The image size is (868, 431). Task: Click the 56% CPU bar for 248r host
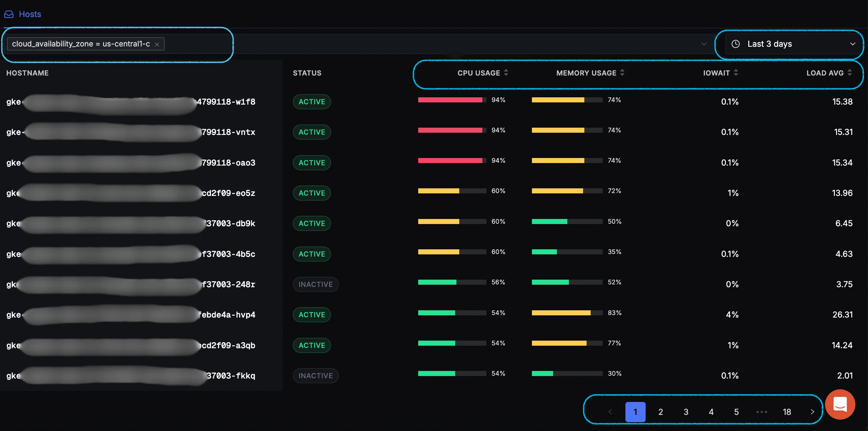coord(452,282)
